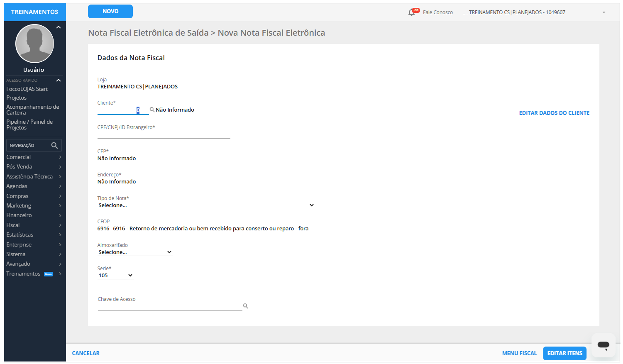This screenshot has width=623, height=364.
Task: Click EDITAR DADOS DO CLIENTE link
Action: 554,113
